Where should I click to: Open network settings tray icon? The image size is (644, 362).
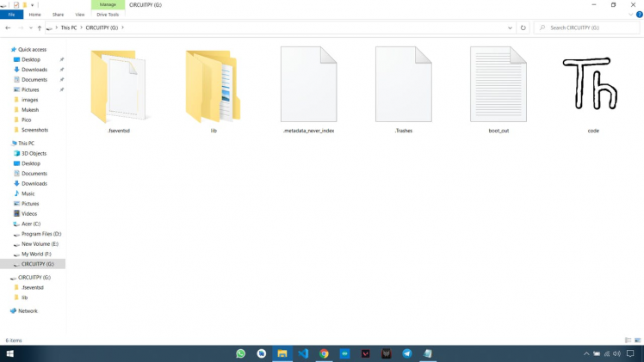[x=607, y=353]
